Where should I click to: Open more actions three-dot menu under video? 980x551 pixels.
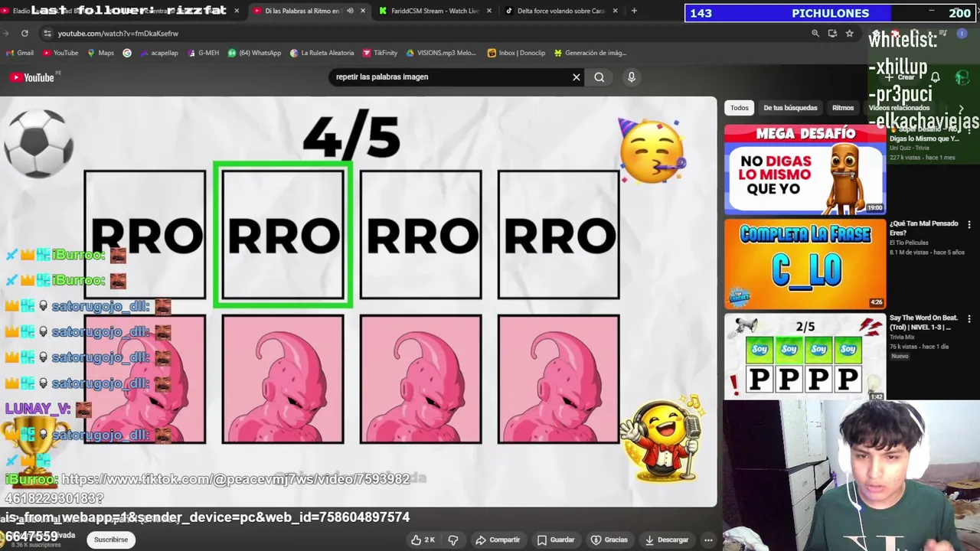[x=708, y=540]
